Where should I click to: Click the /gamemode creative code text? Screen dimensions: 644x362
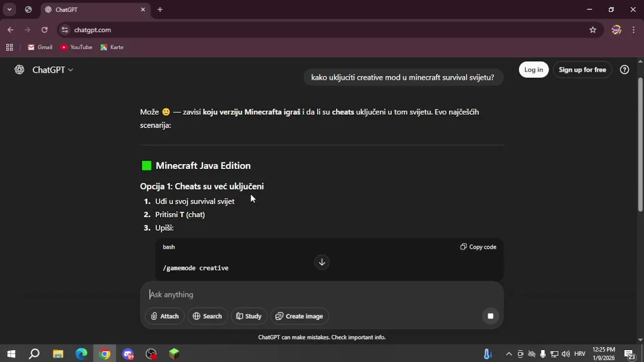(x=196, y=268)
